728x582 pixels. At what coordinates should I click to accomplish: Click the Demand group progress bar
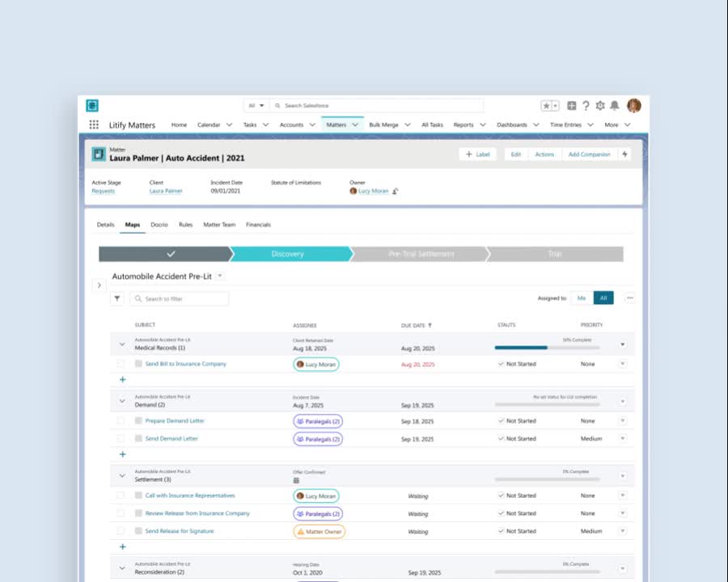click(547, 405)
